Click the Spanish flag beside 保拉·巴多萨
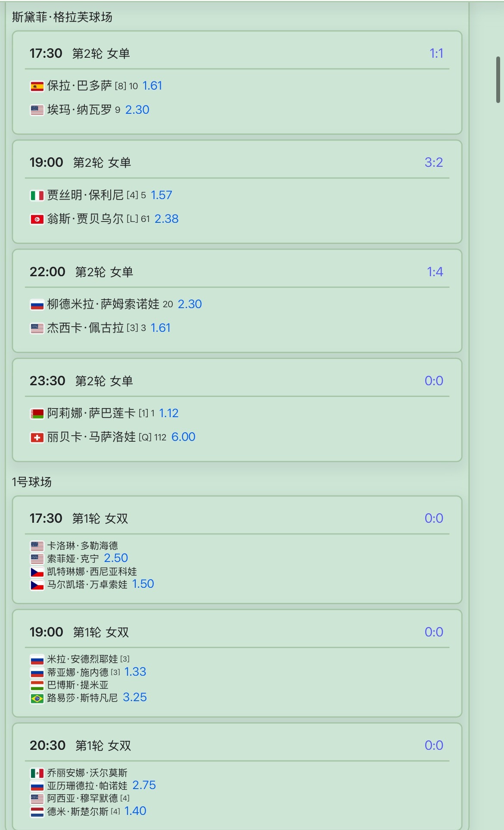Screen dimensions: 504x830 [37, 87]
